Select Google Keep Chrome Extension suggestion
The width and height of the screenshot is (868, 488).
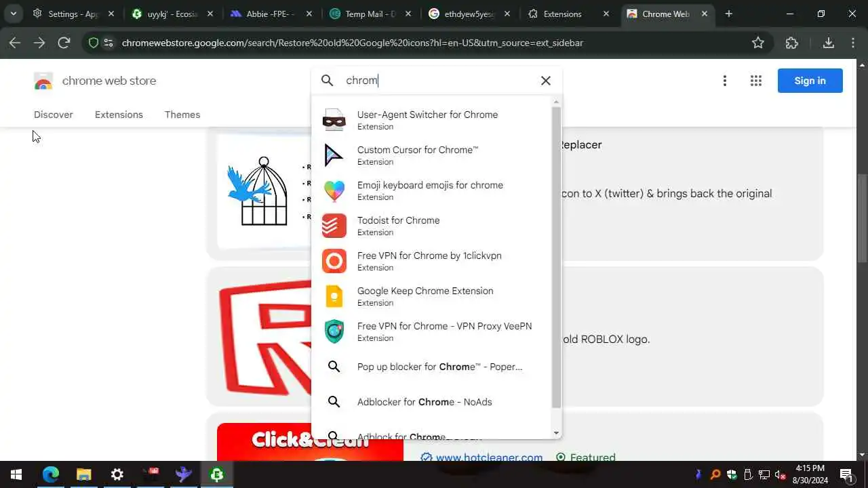coord(432,296)
